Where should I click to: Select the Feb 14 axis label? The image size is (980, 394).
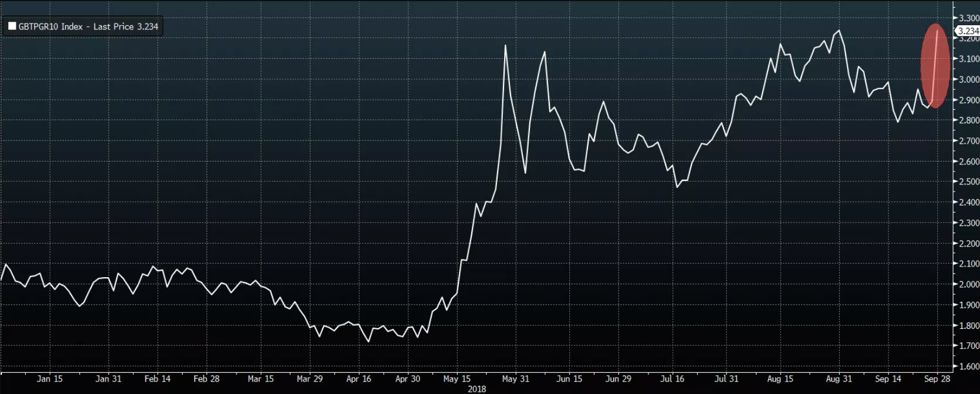pos(157,379)
